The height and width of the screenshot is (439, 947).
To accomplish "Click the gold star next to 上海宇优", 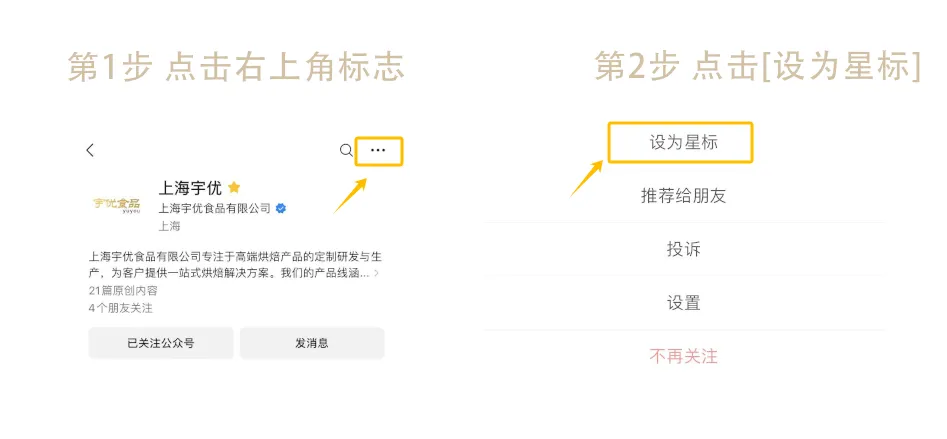I will point(234,187).
